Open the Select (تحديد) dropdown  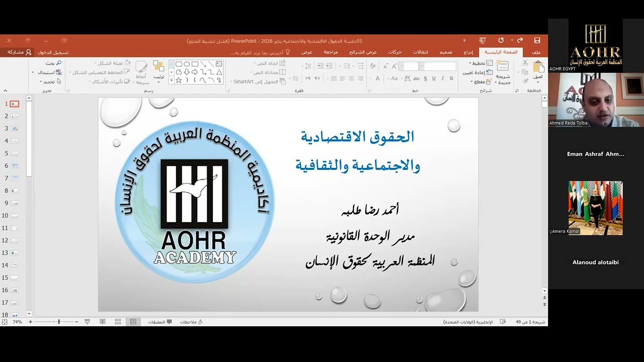(x=50, y=81)
